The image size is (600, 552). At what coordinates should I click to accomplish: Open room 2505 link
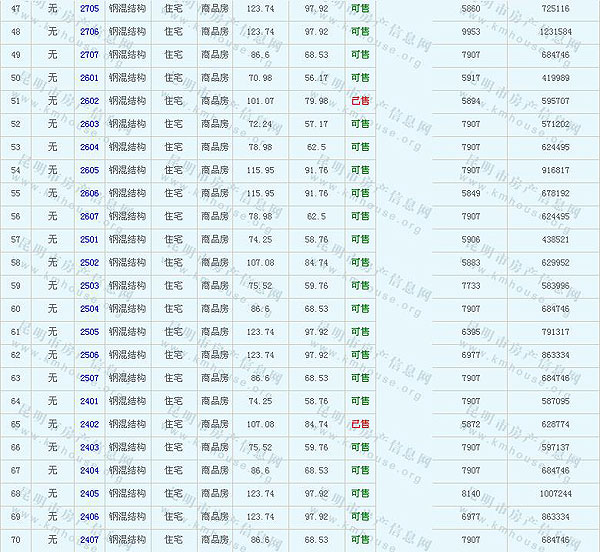point(89,331)
